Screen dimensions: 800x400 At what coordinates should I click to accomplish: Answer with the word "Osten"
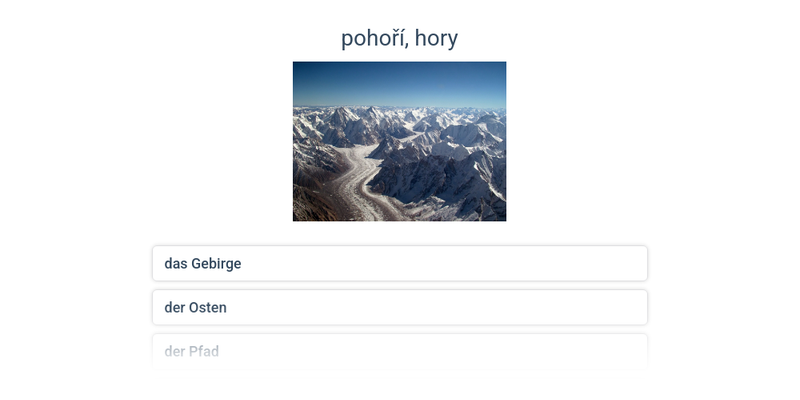click(208, 308)
